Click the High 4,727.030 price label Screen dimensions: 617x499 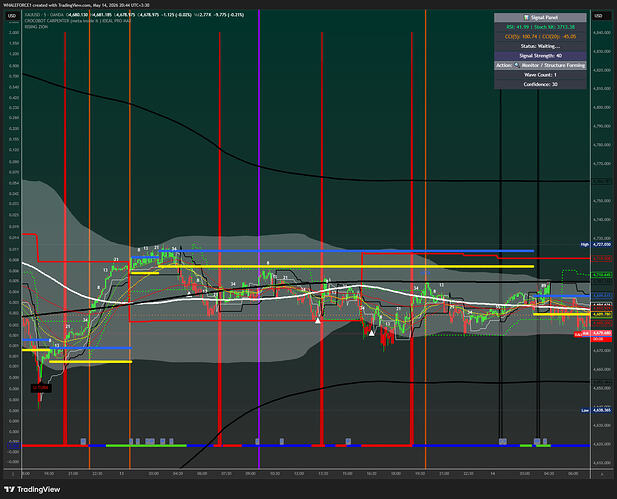click(596, 244)
